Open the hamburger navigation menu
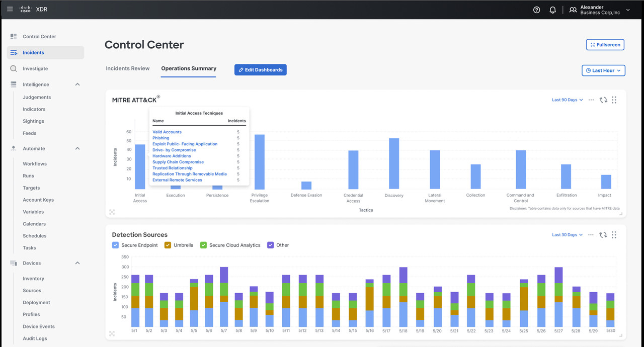644x347 pixels. click(x=10, y=9)
